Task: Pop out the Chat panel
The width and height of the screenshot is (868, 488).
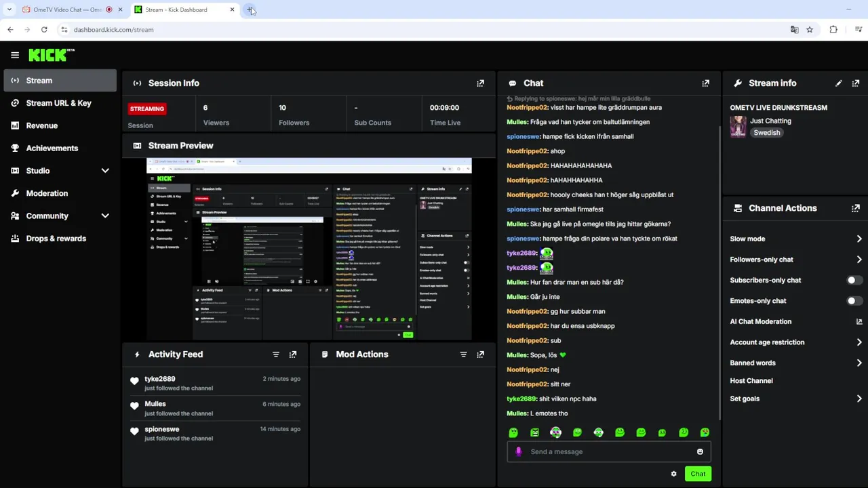Action: click(705, 83)
